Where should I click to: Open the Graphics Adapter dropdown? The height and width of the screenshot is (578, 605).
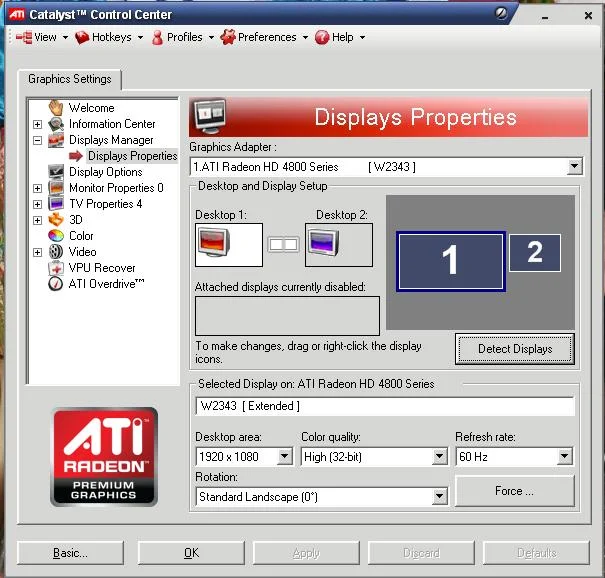pos(574,167)
